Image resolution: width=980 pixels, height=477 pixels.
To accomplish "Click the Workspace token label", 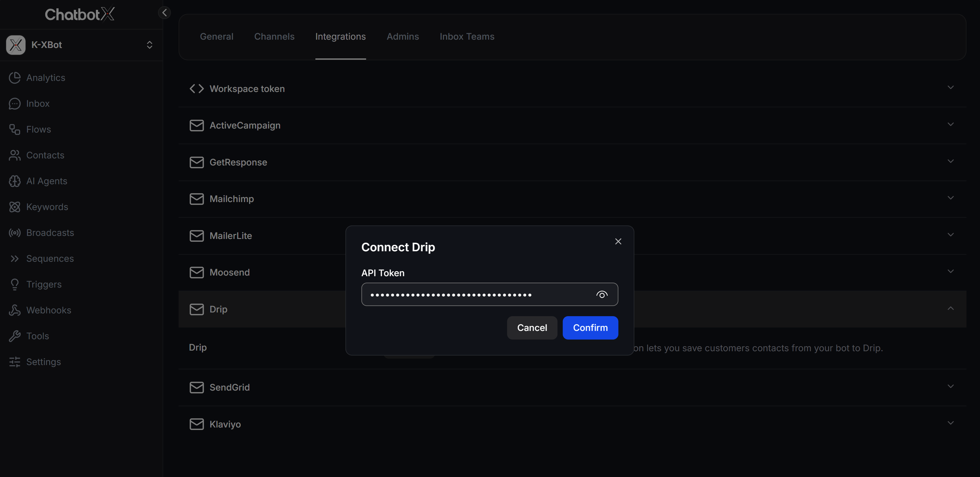I will click(x=247, y=89).
